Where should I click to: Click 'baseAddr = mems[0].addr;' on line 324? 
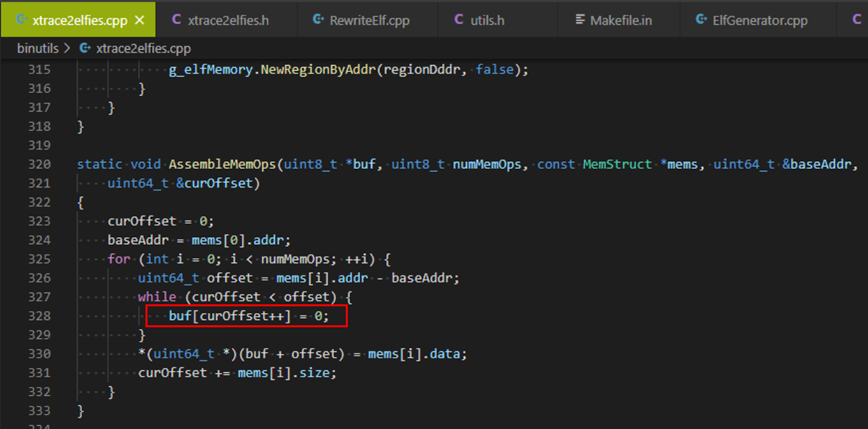[199, 240]
